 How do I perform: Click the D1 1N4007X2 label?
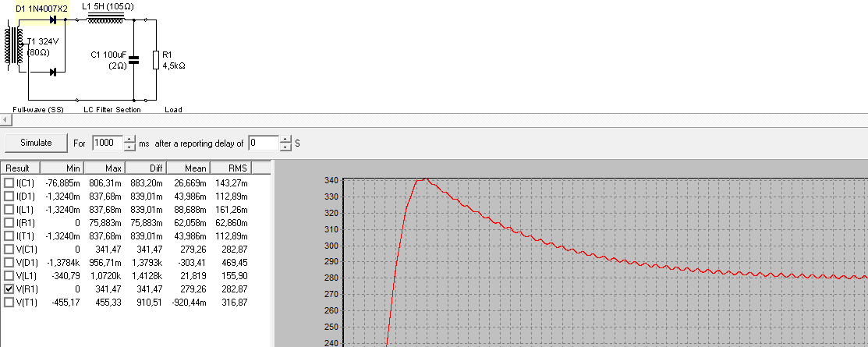pyautogui.click(x=41, y=8)
